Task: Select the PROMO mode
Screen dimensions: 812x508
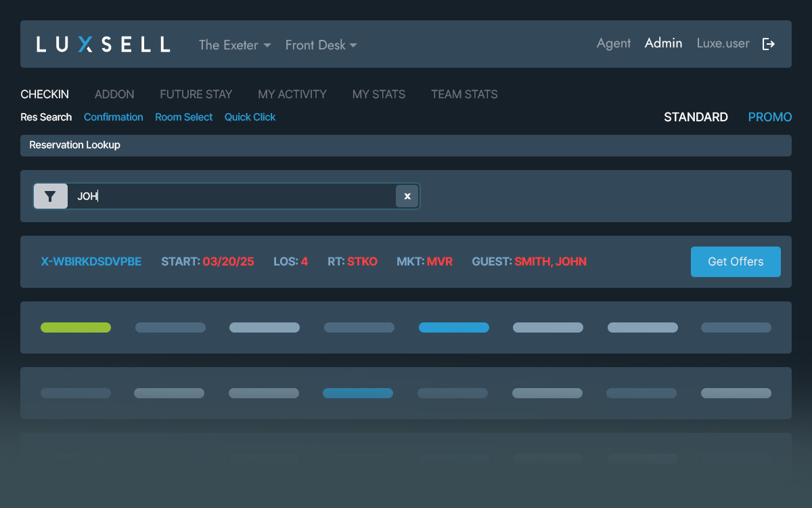Action: pos(769,117)
